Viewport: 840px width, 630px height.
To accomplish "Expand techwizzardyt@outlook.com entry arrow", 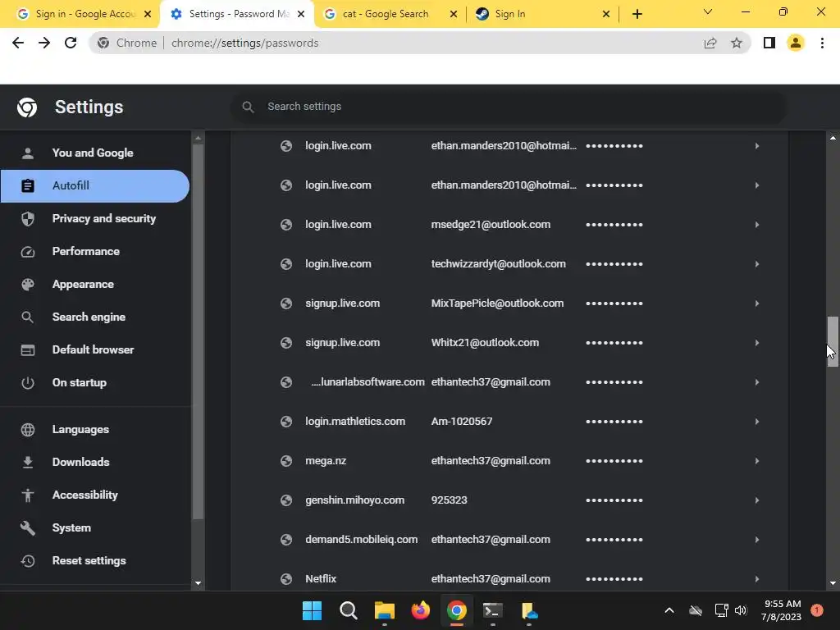I will pyautogui.click(x=757, y=263).
